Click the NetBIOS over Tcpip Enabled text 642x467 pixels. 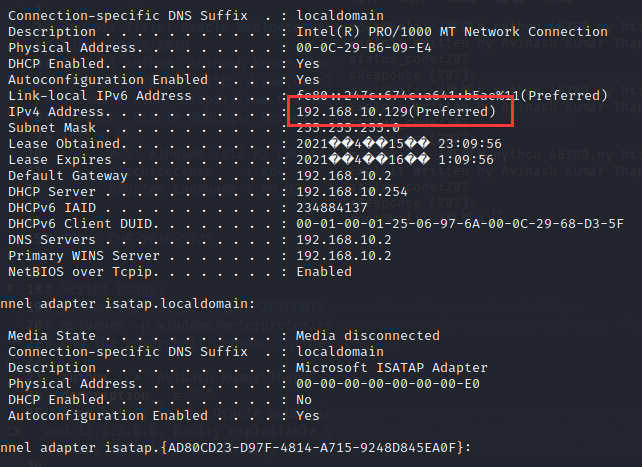tap(324, 272)
